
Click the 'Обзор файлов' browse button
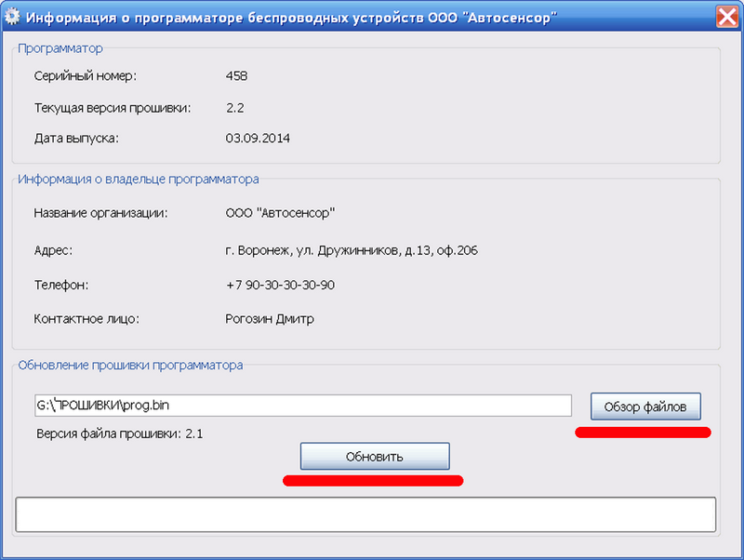[645, 407]
